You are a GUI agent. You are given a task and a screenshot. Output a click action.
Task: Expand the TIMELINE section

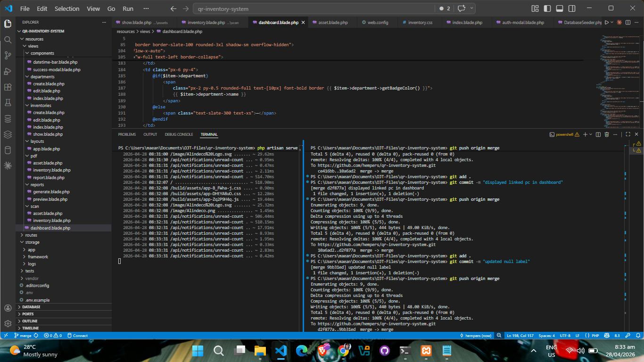[x=64, y=328]
